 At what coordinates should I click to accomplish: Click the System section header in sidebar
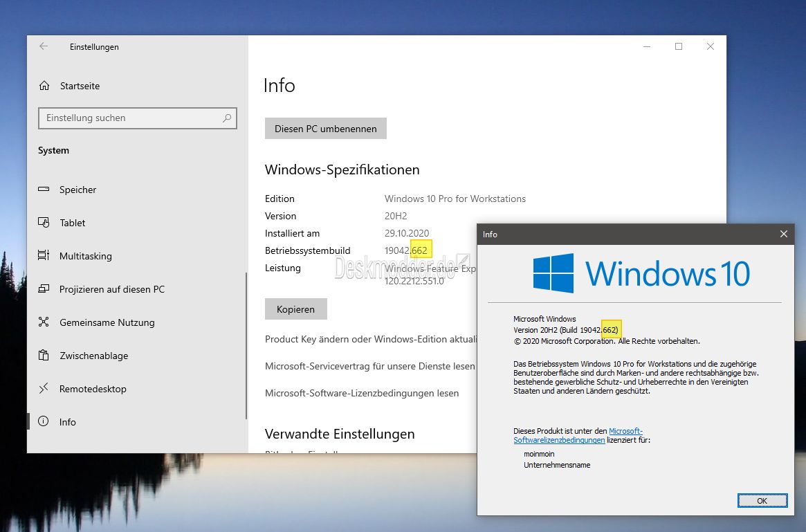tap(53, 151)
